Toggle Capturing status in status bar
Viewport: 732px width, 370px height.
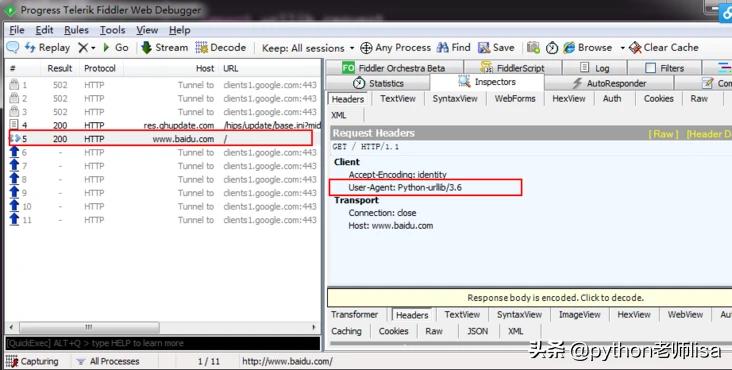click(x=32, y=361)
